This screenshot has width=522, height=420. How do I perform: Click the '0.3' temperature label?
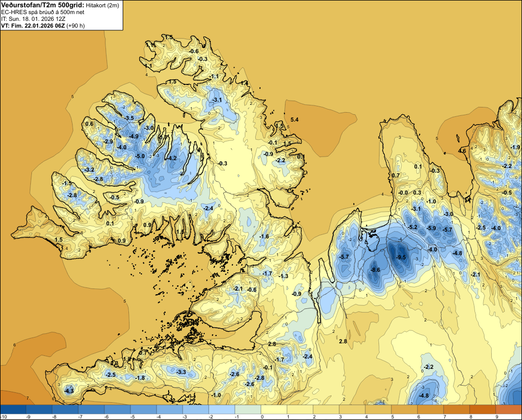tap(417, 193)
